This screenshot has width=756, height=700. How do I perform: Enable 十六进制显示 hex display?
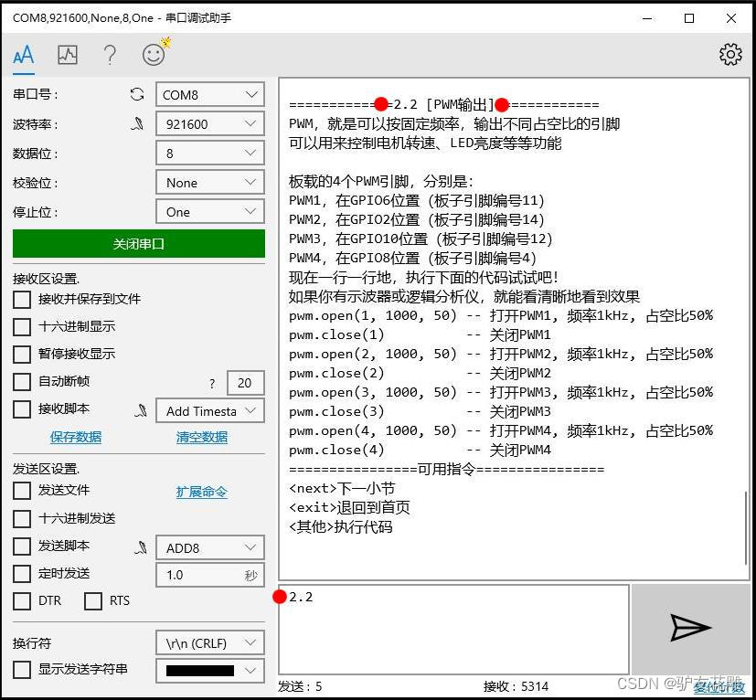click(x=21, y=325)
